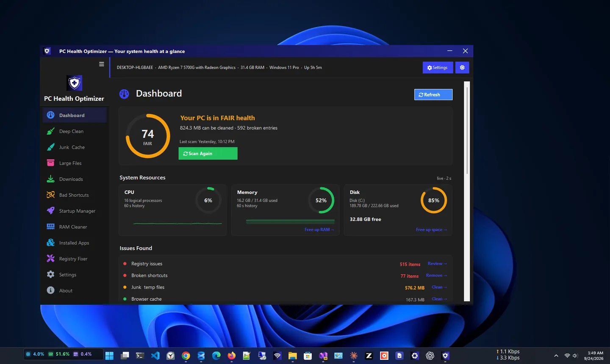Click the Memory 52% usage ring
610x364 pixels.
(321, 200)
